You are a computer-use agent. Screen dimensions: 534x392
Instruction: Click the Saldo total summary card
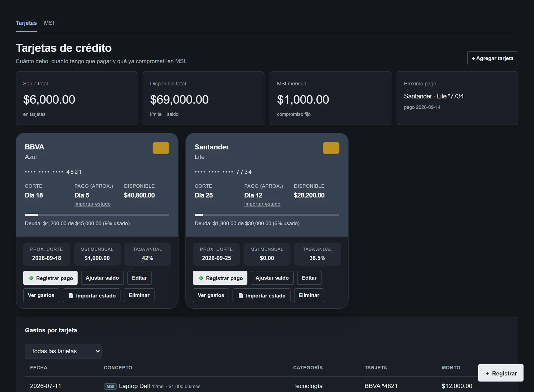tap(76, 98)
